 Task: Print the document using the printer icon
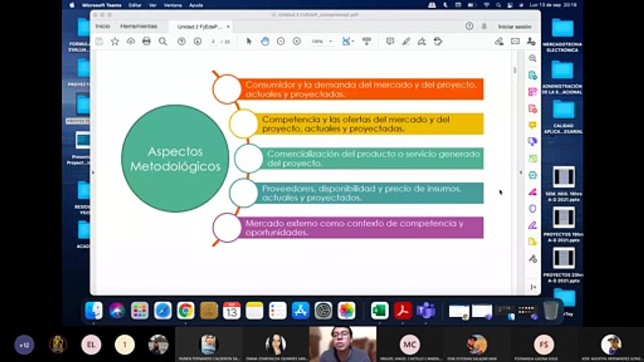146,42
